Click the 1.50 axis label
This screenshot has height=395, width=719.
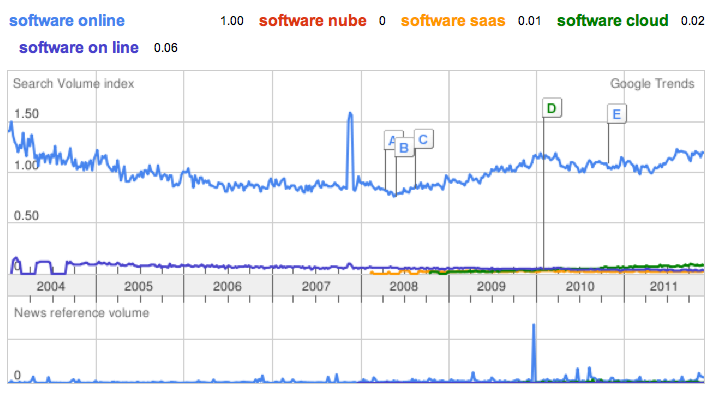(26, 114)
